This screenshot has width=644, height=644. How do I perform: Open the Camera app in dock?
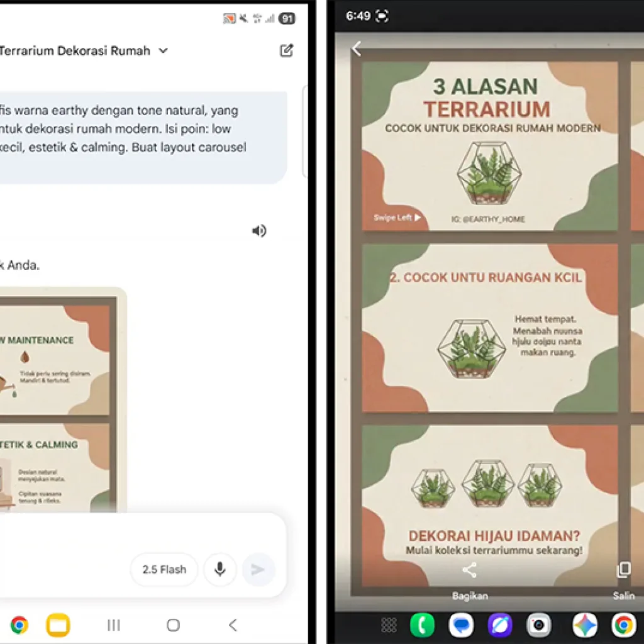pos(539,625)
